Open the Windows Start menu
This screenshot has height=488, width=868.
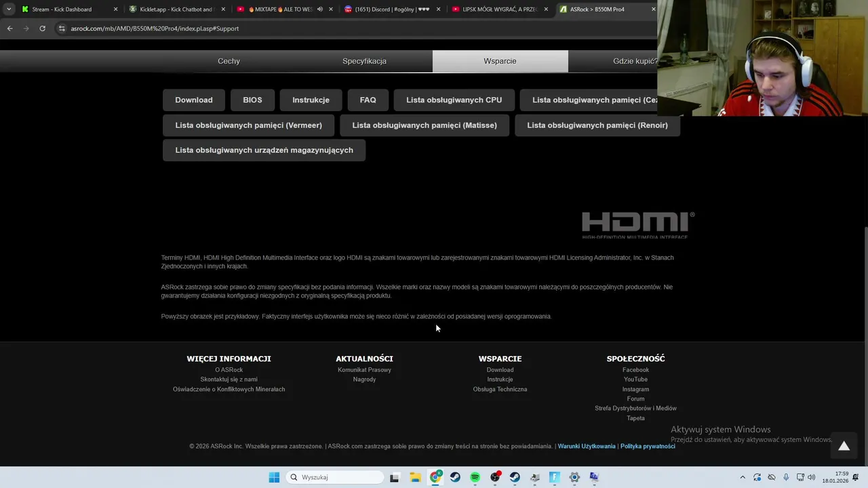[x=274, y=477]
